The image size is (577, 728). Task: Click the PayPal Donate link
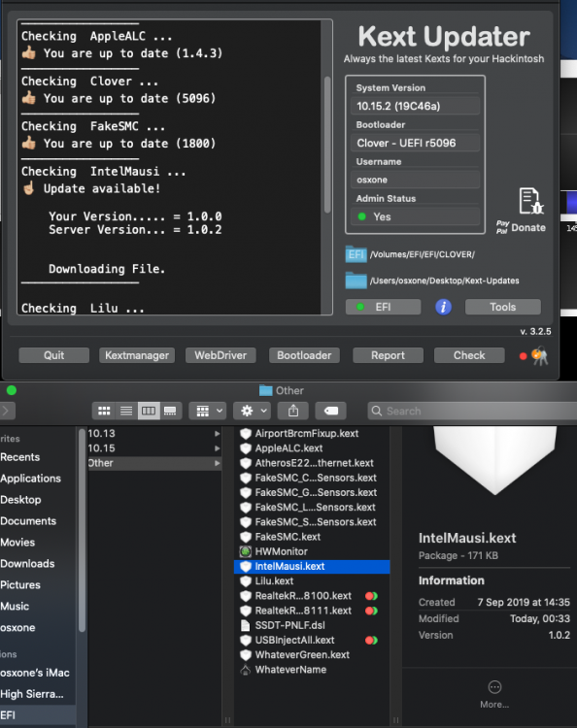(521, 227)
